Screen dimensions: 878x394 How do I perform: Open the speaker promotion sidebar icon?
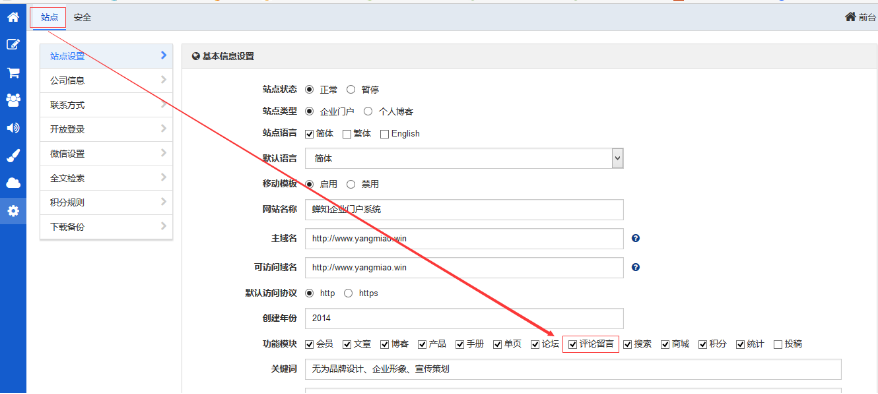coord(12,128)
